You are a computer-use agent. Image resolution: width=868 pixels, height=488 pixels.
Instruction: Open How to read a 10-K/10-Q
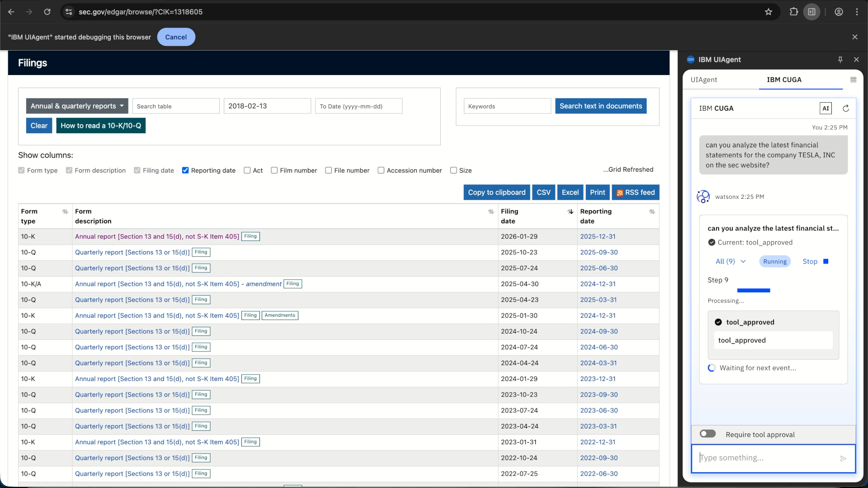pos(101,126)
